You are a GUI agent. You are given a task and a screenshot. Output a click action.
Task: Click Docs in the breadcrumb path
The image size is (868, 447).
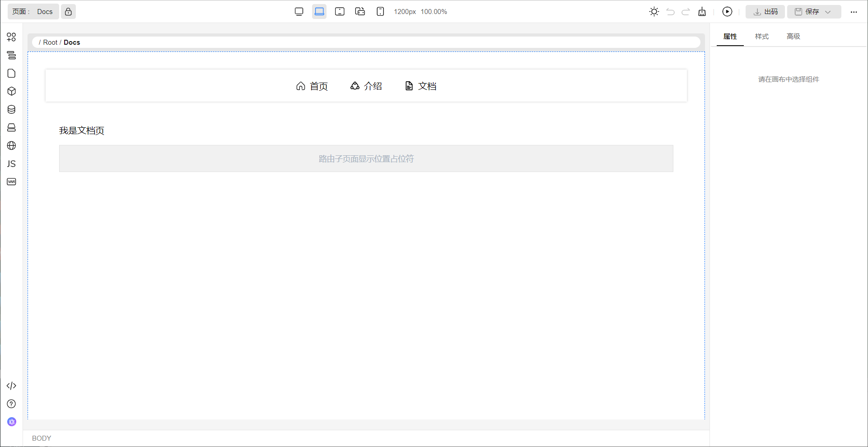point(72,42)
